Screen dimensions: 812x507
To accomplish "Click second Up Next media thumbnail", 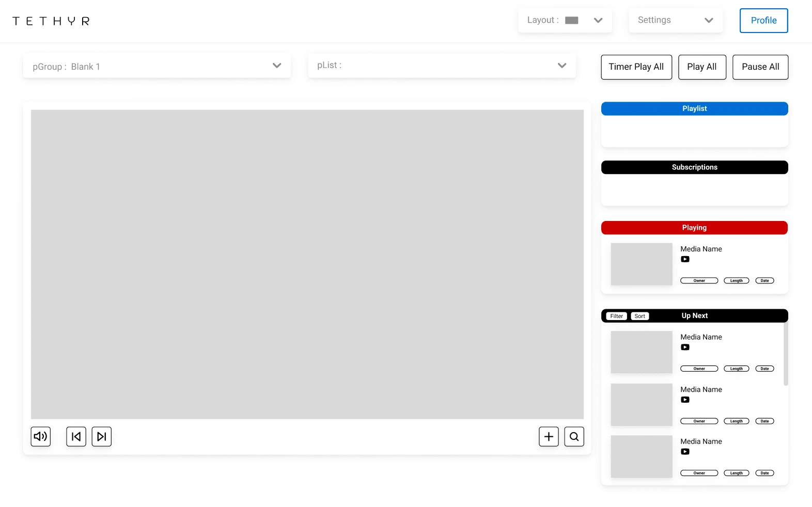I will pos(642,405).
